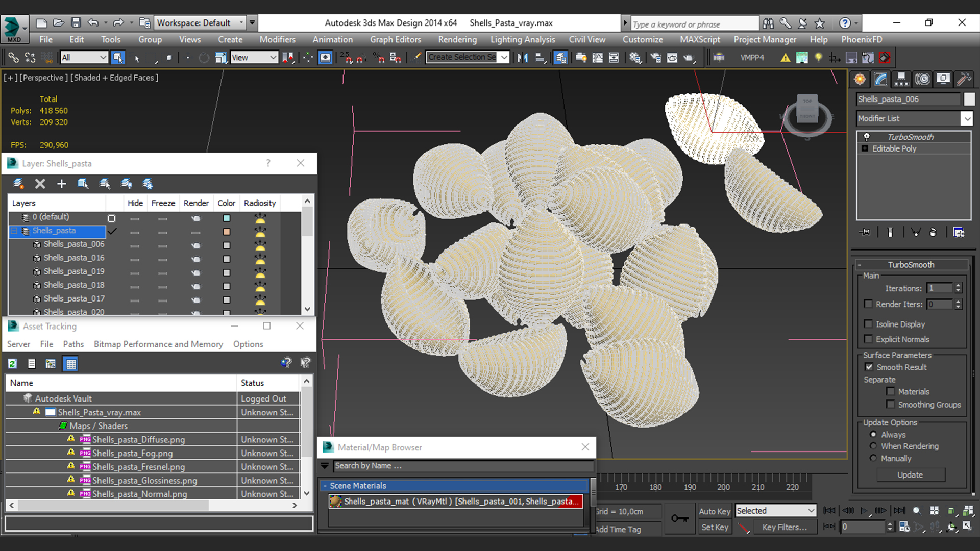Toggle TurboSmooth modifier lightbulb visibility
This screenshot has width=980, height=551.
tap(866, 137)
